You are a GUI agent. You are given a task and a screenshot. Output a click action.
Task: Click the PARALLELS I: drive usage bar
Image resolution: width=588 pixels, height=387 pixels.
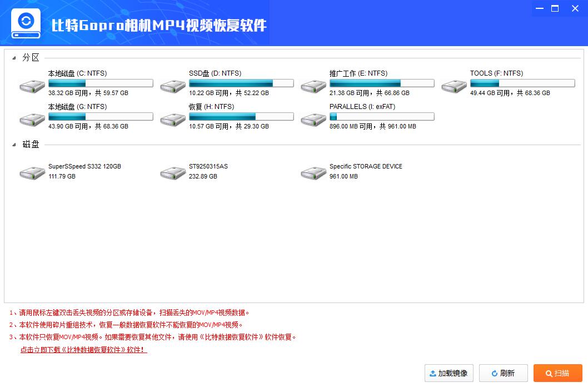[x=382, y=117]
